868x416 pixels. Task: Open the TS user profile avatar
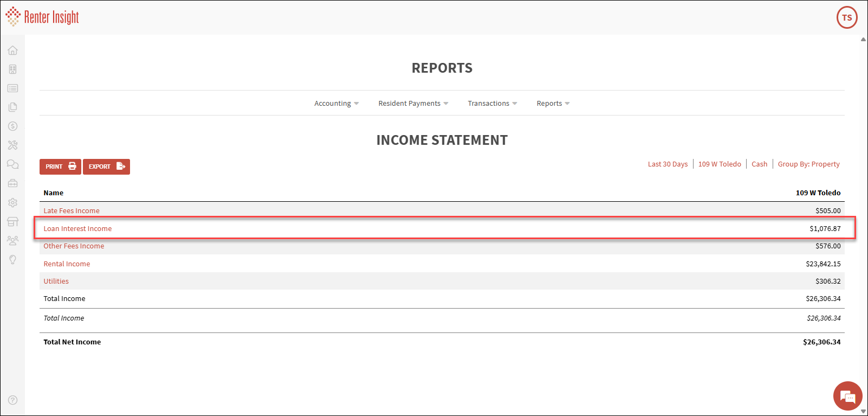pos(847,17)
